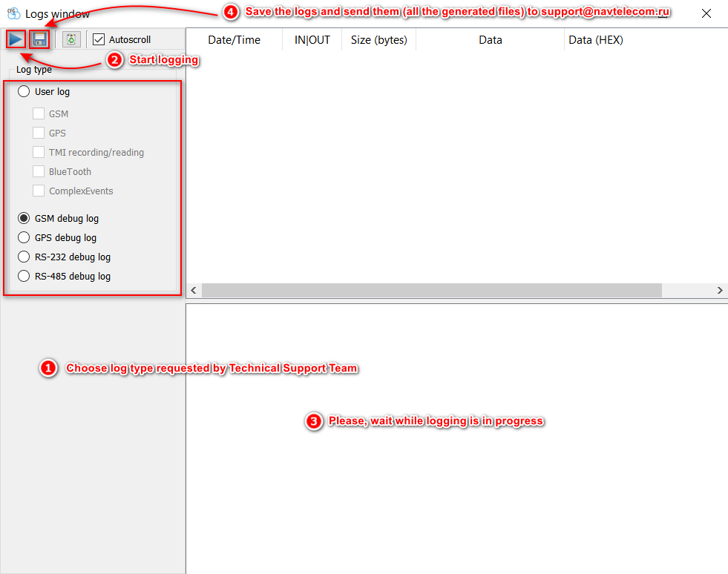
Task: Pick the RS-485 debug log option
Action: pos(24,277)
